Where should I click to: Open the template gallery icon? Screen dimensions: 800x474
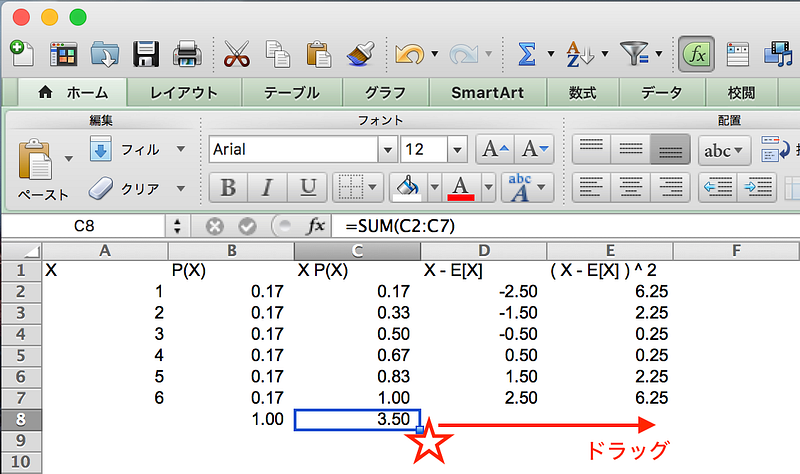coord(63,54)
